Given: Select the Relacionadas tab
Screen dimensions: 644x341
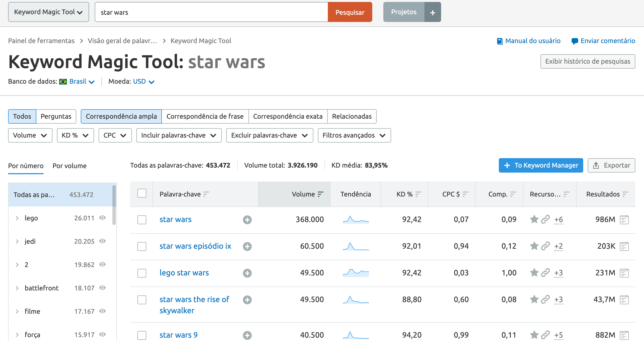Looking at the screenshot, I should pos(352,116).
